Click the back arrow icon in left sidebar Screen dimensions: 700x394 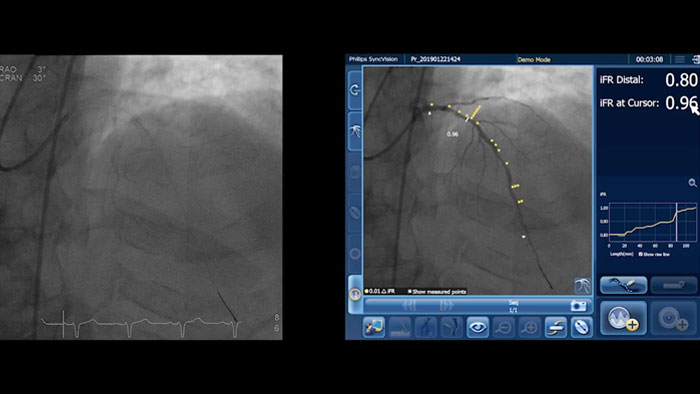[x=355, y=90]
